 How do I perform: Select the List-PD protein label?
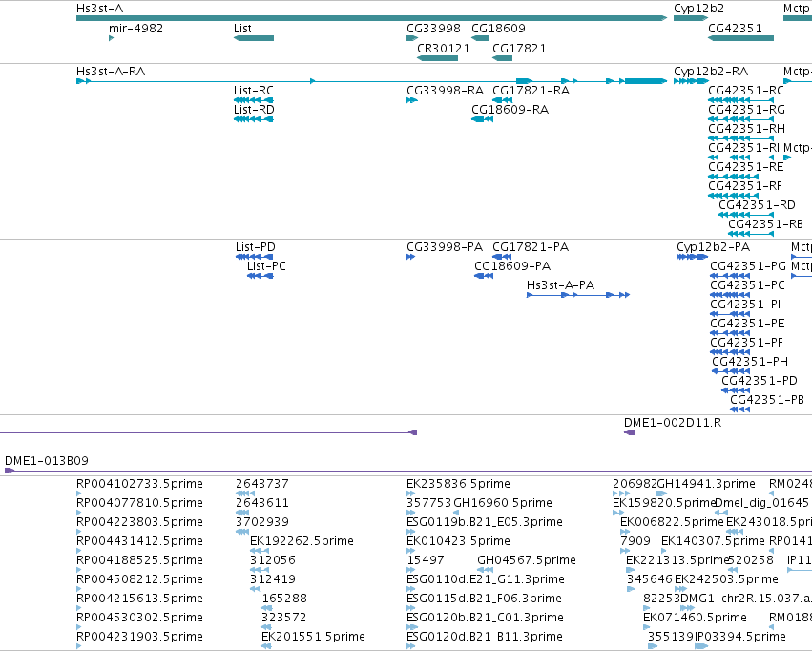256,247
